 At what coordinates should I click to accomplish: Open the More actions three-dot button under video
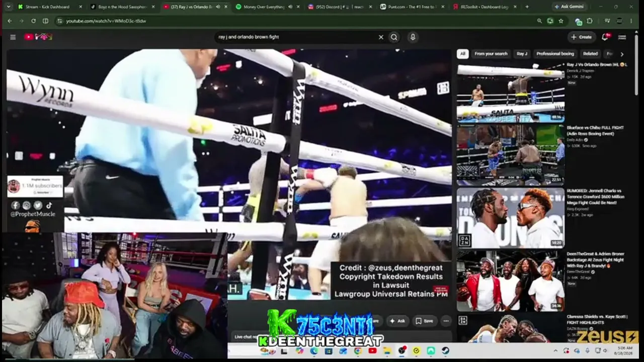pyautogui.click(x=446, y=321)
